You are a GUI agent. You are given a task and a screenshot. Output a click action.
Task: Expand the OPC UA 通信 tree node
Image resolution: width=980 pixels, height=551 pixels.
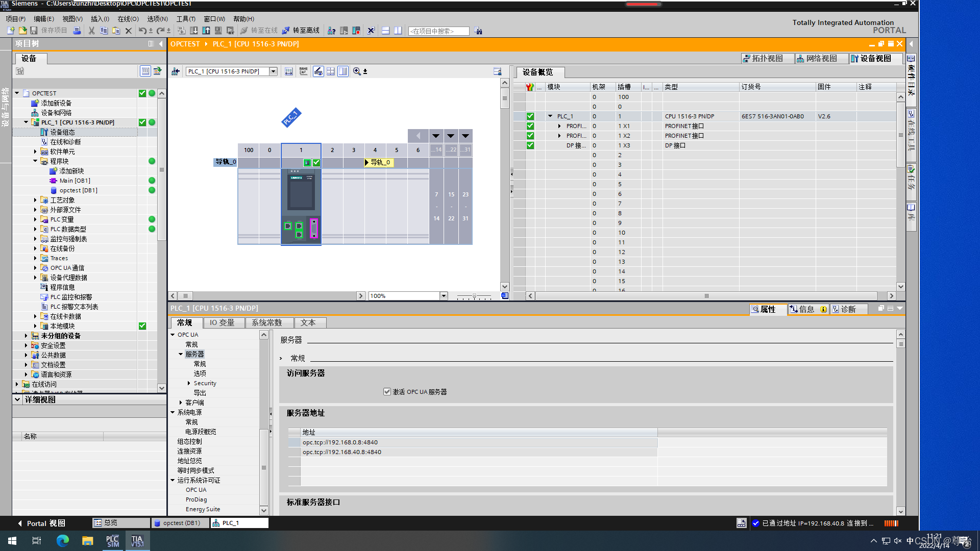coord(35,268)
